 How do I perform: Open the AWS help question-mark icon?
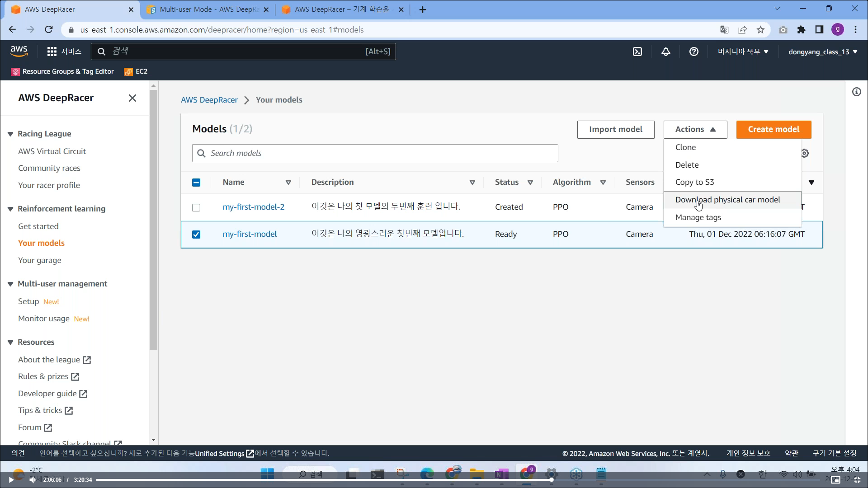[693, 52]
